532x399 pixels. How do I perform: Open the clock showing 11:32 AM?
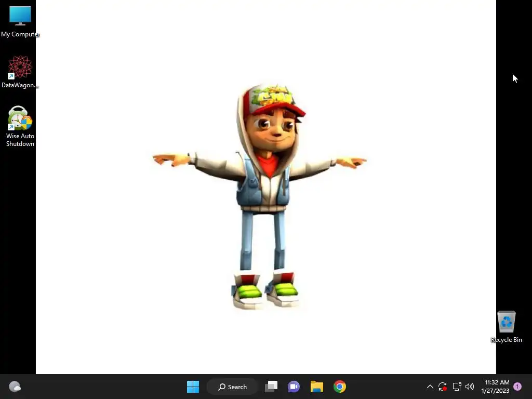(495, 387)
